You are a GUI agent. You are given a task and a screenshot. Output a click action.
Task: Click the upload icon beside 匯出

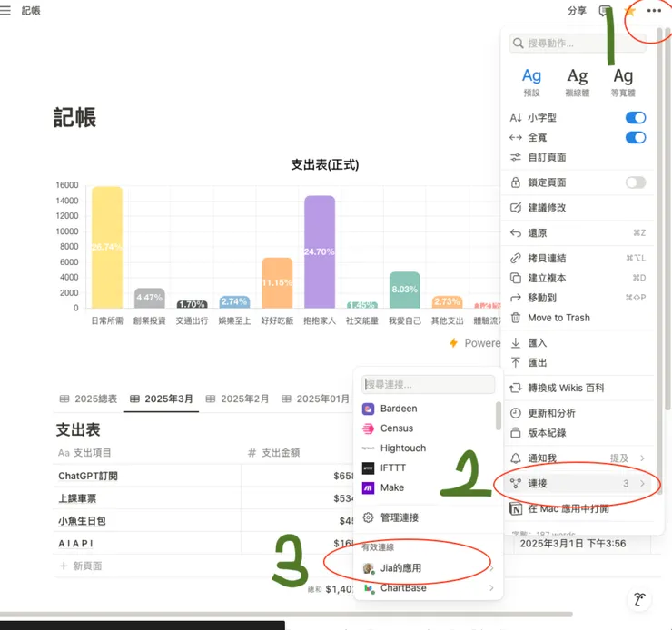(x=516, y=363)
